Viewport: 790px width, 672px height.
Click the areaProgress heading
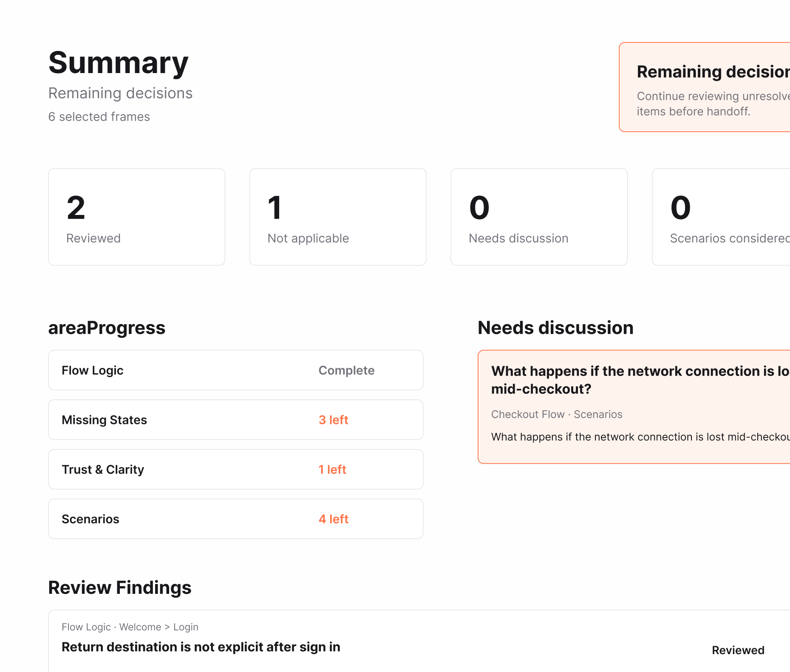tap(107, 328)
